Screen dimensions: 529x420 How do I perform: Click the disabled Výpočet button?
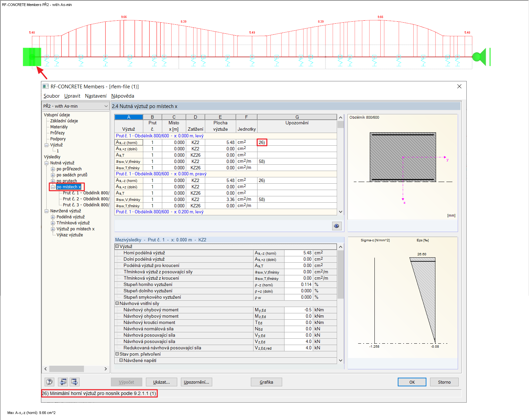[127, 382]
